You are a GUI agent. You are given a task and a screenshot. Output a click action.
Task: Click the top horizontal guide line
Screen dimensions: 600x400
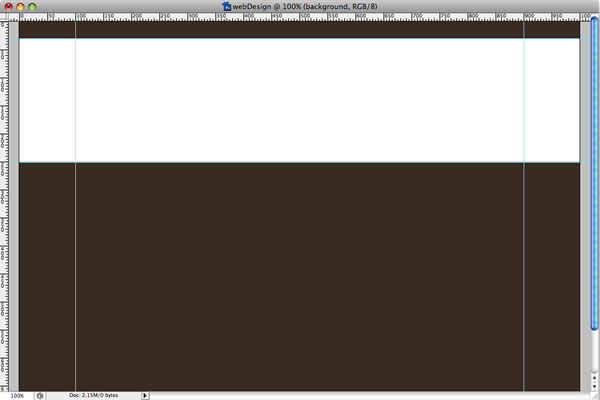(x=300, y=38)
